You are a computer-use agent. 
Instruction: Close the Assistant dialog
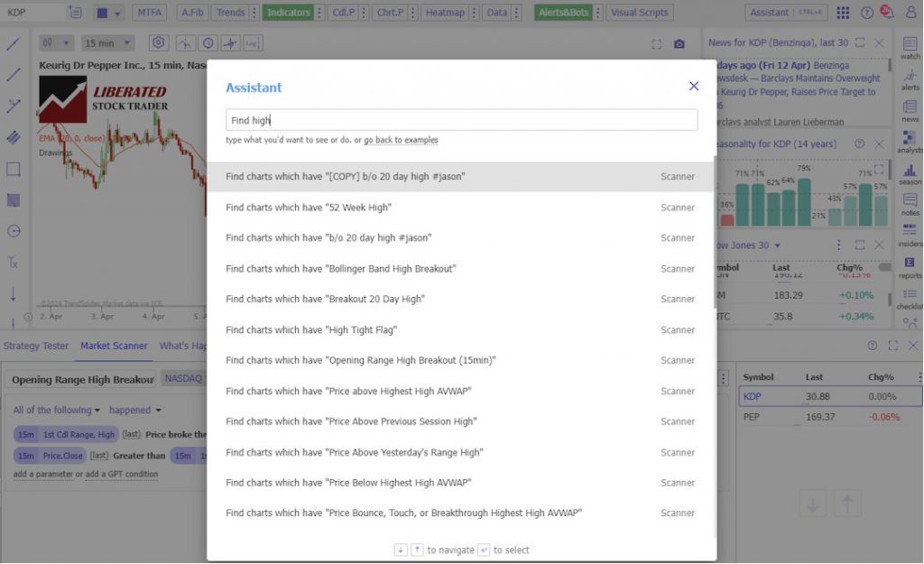click(694, 86)
